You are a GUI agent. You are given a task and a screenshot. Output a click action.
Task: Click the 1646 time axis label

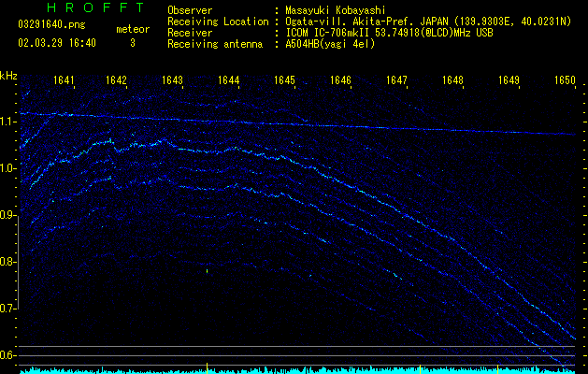pos(340,80)
